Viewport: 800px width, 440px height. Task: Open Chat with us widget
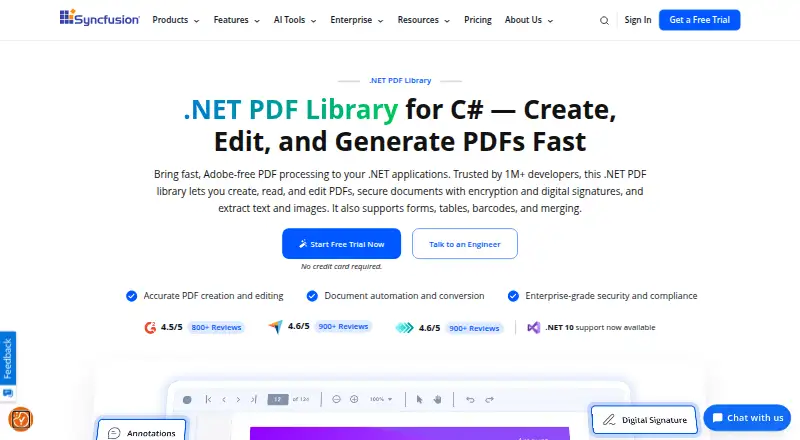[x=747, y=418]
